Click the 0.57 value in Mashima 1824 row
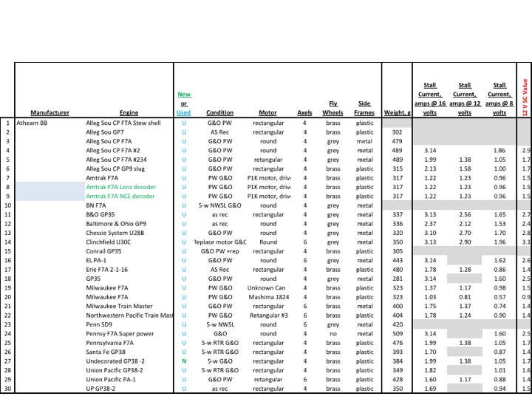 499,297
